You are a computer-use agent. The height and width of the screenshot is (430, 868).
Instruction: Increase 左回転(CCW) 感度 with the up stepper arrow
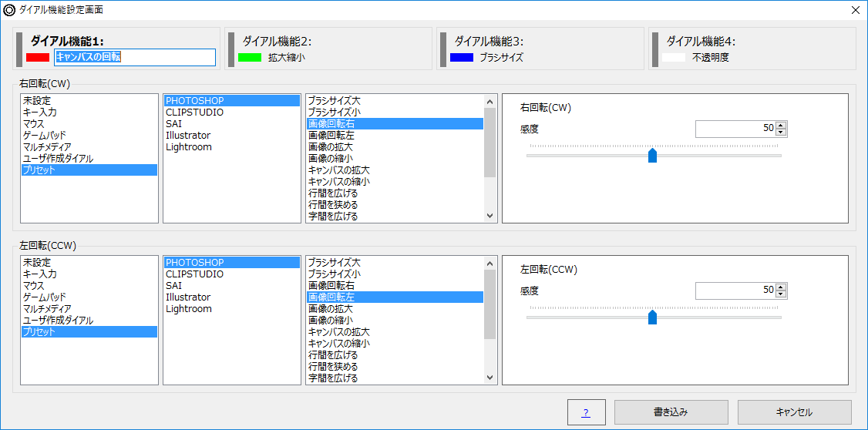(x=781, y=287)
